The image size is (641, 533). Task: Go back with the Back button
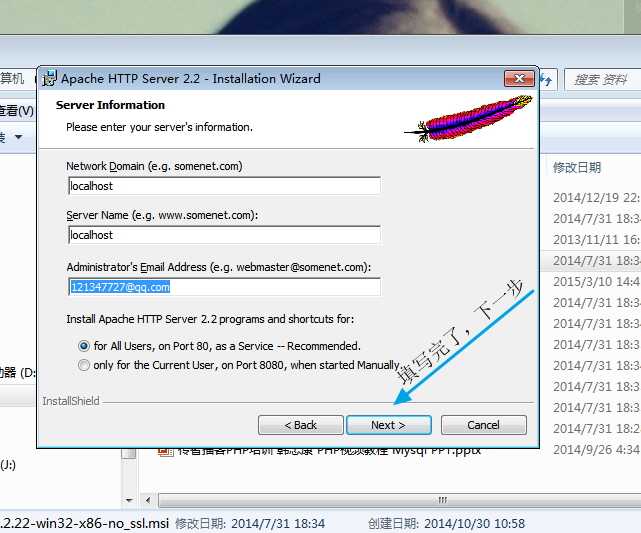pos(300,425)
